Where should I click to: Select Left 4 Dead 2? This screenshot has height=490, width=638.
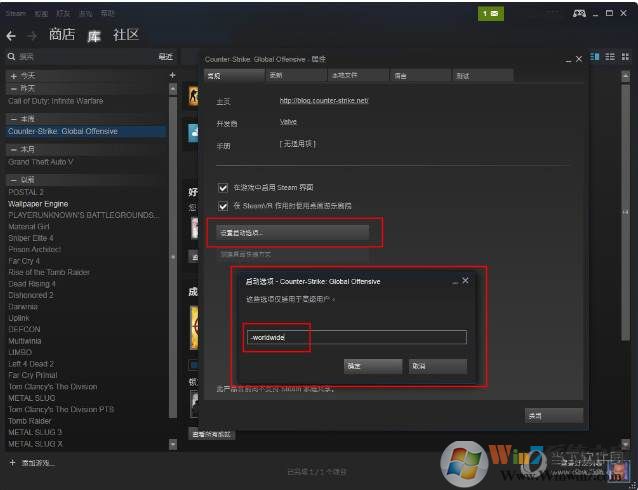point(31,364)
